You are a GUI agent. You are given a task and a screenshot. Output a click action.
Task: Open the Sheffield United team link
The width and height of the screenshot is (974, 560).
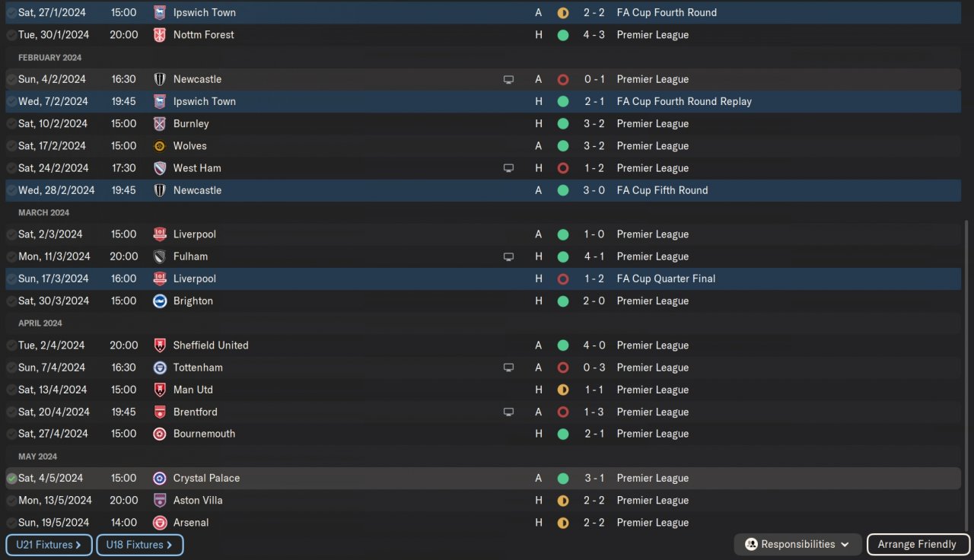coord(211,345)
